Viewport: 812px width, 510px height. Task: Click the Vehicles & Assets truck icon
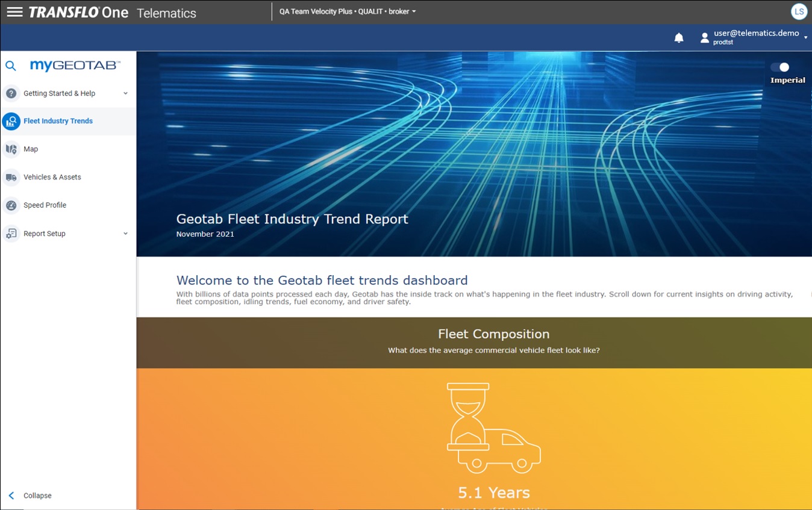coord(11,178)
